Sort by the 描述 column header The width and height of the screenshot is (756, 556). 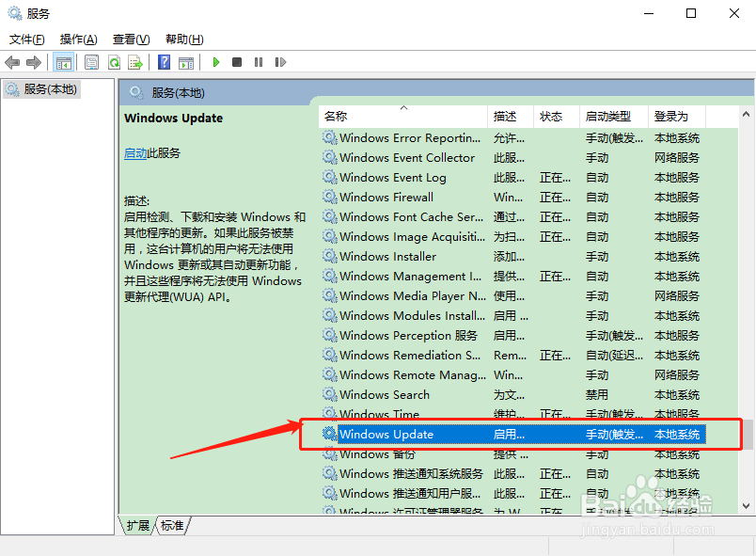[511, 117]
